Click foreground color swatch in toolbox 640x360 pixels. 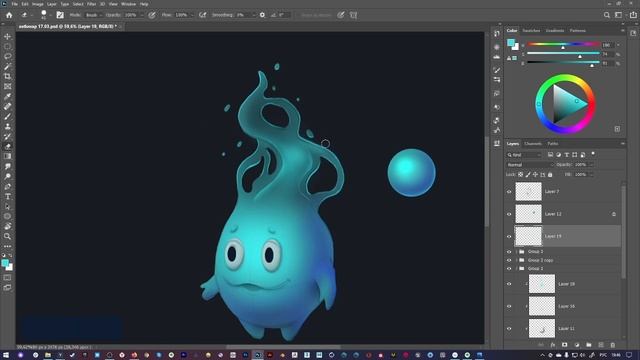click(5, 263)
